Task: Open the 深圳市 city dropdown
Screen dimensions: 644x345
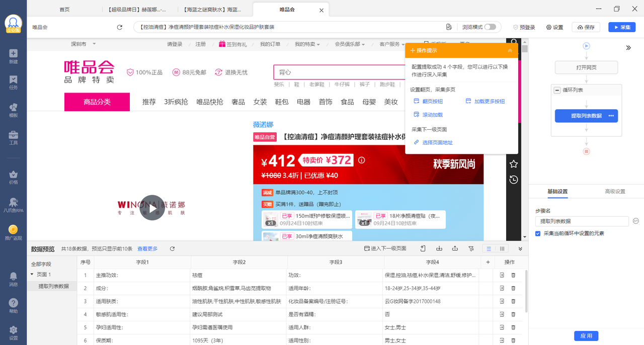Action: pyautogui.click(x=84, y=44)
